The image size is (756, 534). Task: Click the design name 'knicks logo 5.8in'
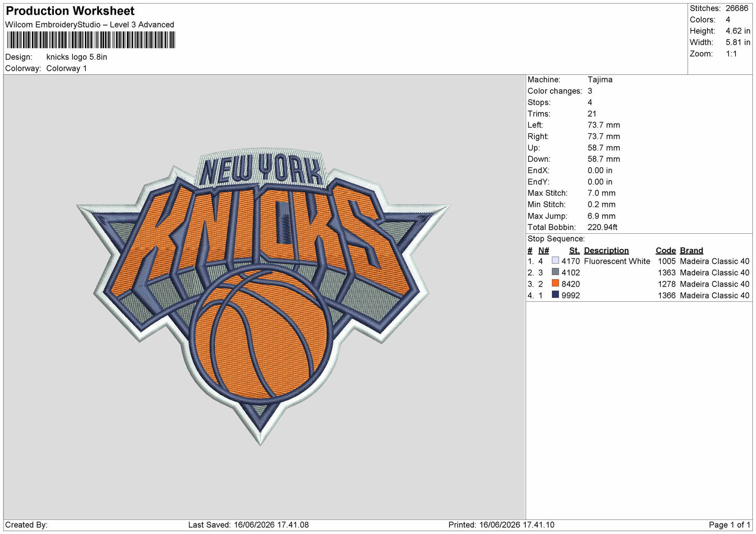76,57
